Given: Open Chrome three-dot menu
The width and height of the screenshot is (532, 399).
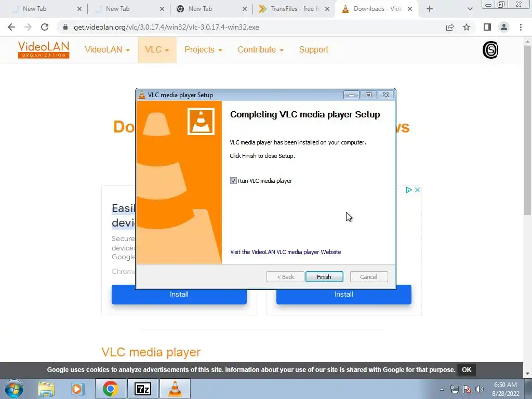Looking at the screenshot, I should [x=521, y=27].
